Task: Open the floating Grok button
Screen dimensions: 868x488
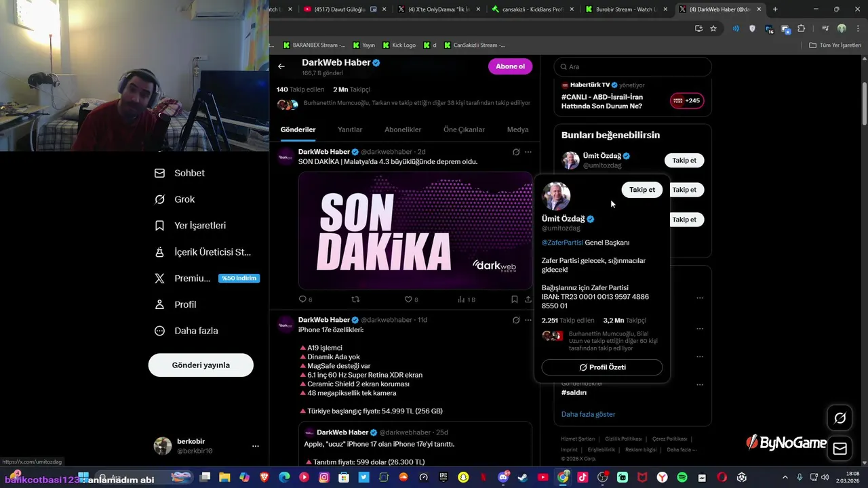Action: (x=840, y=418)
